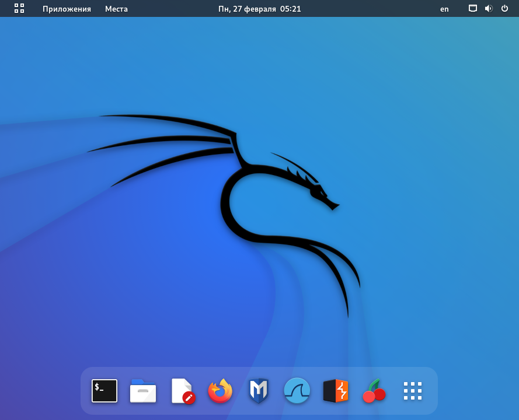This screenshot has width=519, height=420.
Task: Show all applications grid in dock
Action: click(413, 391)
